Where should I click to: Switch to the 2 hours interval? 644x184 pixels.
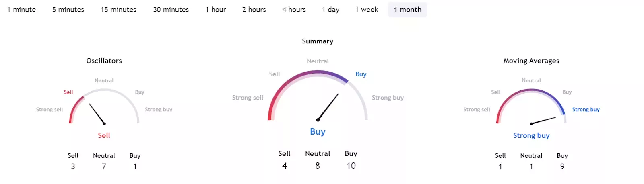[254, 10]
